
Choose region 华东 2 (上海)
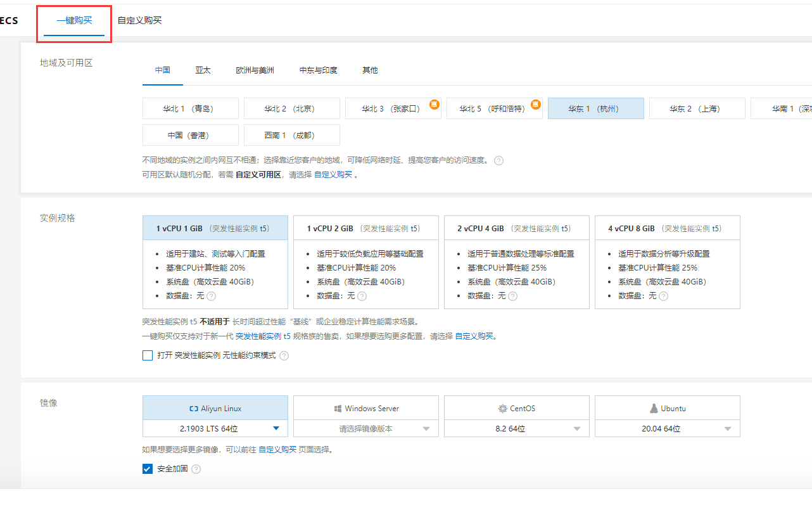point(697,108)
